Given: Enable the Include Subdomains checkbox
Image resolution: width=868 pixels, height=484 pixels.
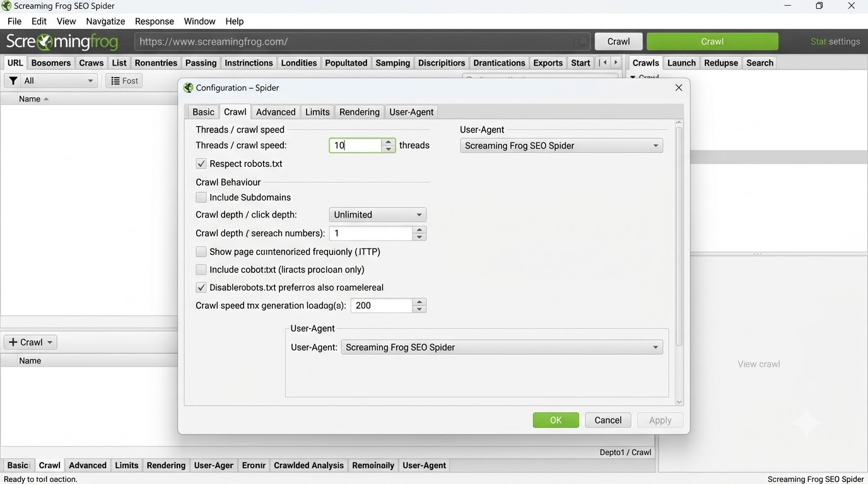Looking at the screenshot, I should tap(201, 197).
